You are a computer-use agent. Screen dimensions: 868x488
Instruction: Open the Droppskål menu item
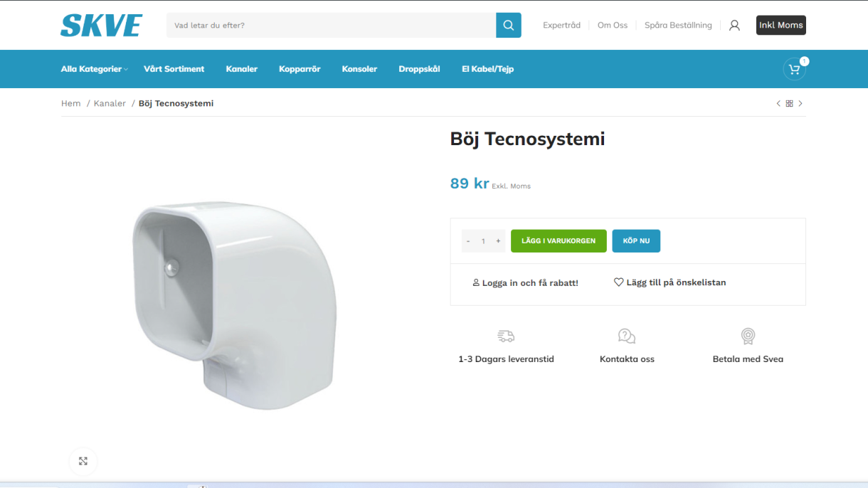tap(419, 69)
